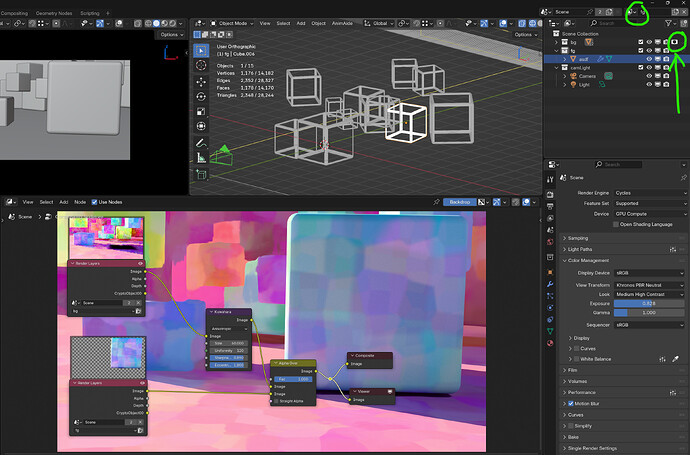Toggle the Curves checkbox under Display
Image resolution: width=690 pixels, height=455 pixels.
576,349
